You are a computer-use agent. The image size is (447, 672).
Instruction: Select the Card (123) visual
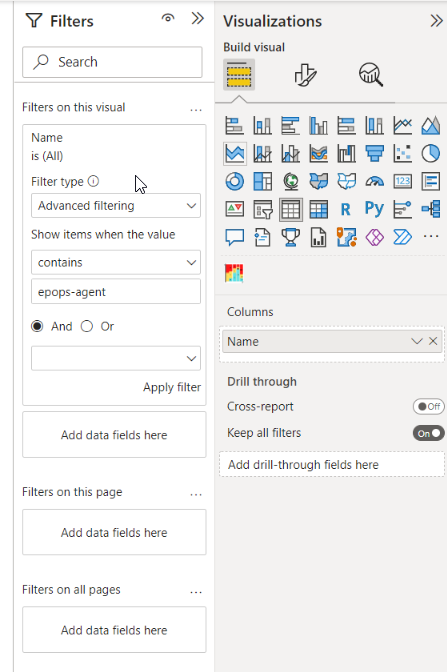point(402,181)
